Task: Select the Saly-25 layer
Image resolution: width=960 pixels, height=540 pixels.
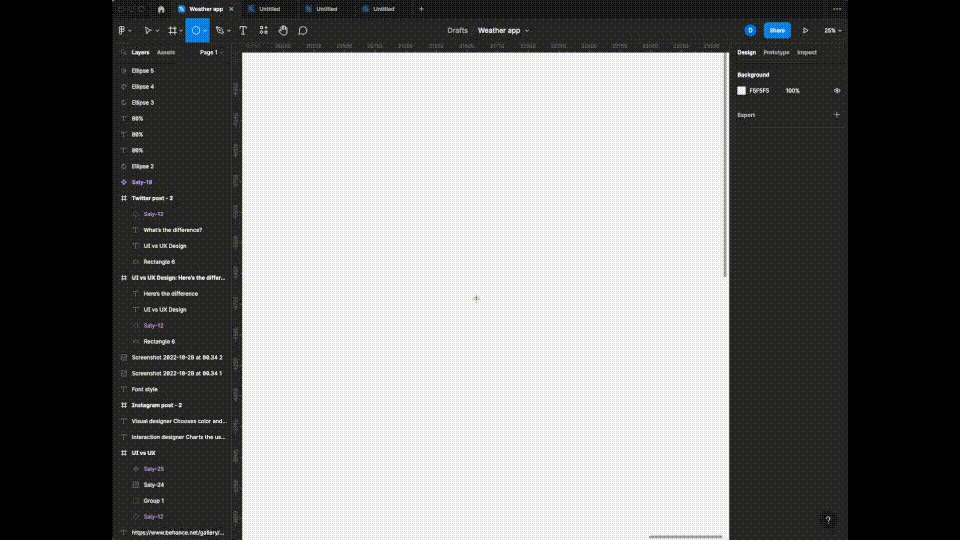Action: point(154,469)
